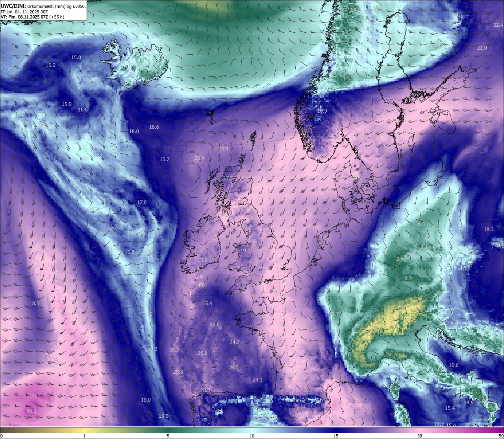
Task: Click the map value 18.5
Action: 34,304
